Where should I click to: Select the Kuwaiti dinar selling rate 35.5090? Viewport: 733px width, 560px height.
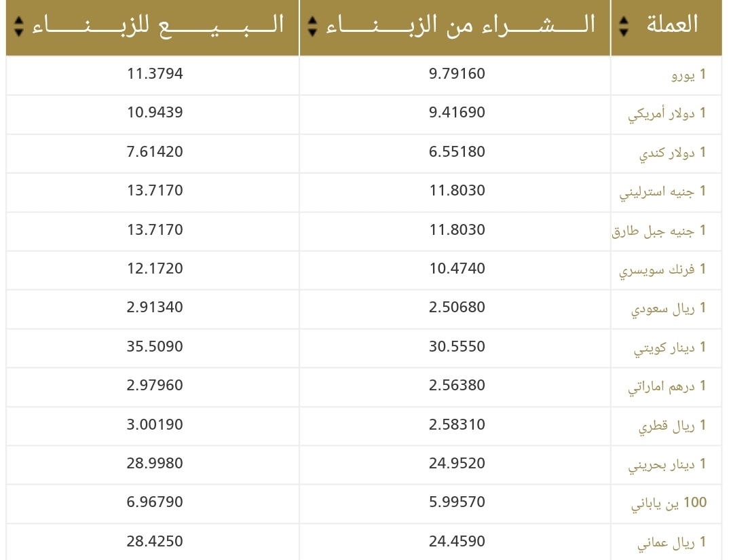[x=155, y=347]
